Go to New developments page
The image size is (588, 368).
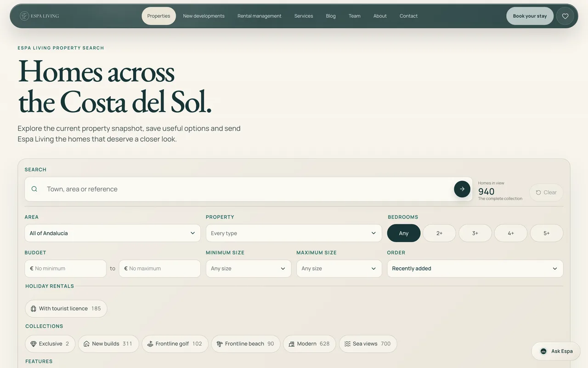point(204,16)
